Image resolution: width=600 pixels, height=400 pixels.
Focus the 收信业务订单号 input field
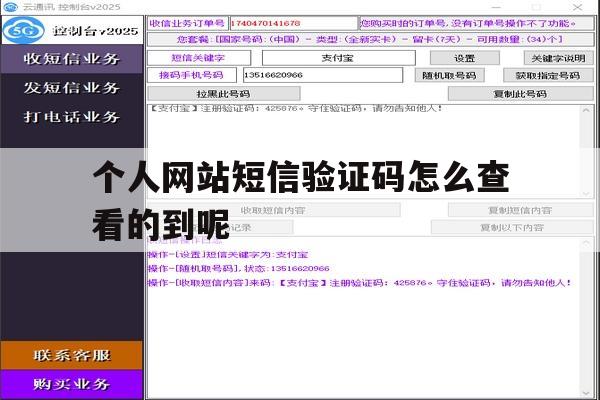pos(293,23)
